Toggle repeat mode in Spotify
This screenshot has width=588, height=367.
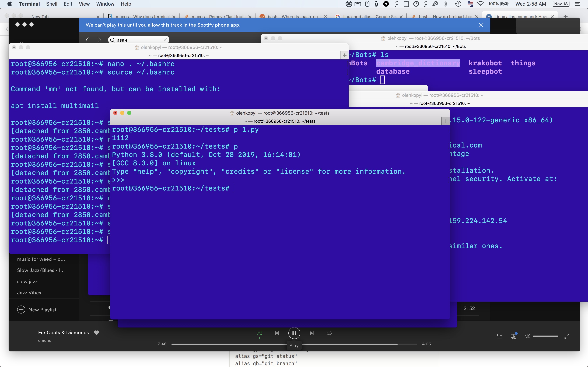329,333
